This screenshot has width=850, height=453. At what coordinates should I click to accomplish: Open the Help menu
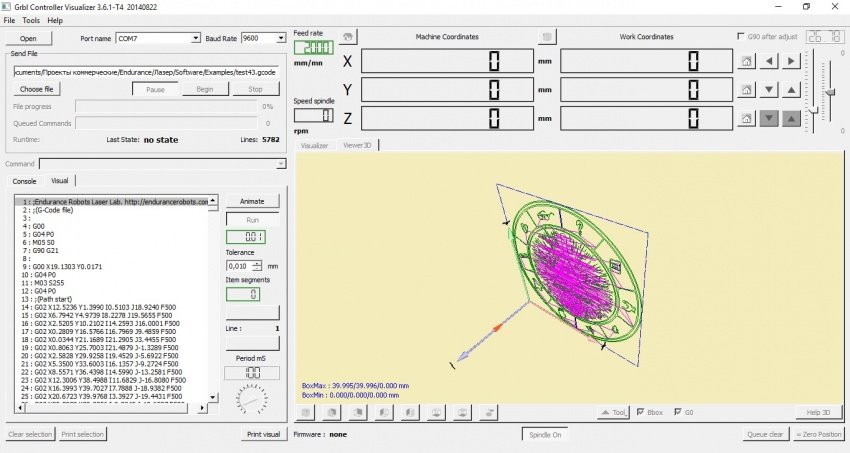click(x=55, y=20)
